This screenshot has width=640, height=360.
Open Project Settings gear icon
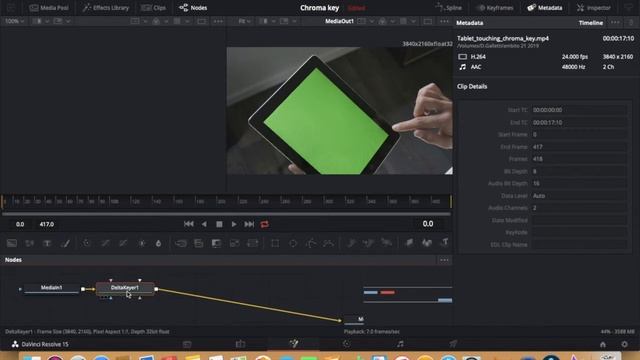point(624,344)
